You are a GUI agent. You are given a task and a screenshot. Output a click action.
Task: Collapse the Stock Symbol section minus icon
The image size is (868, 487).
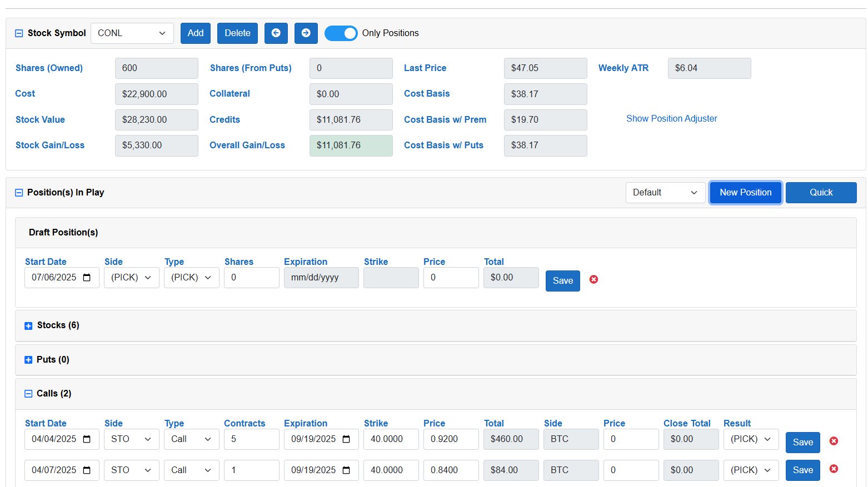[19, 33]
